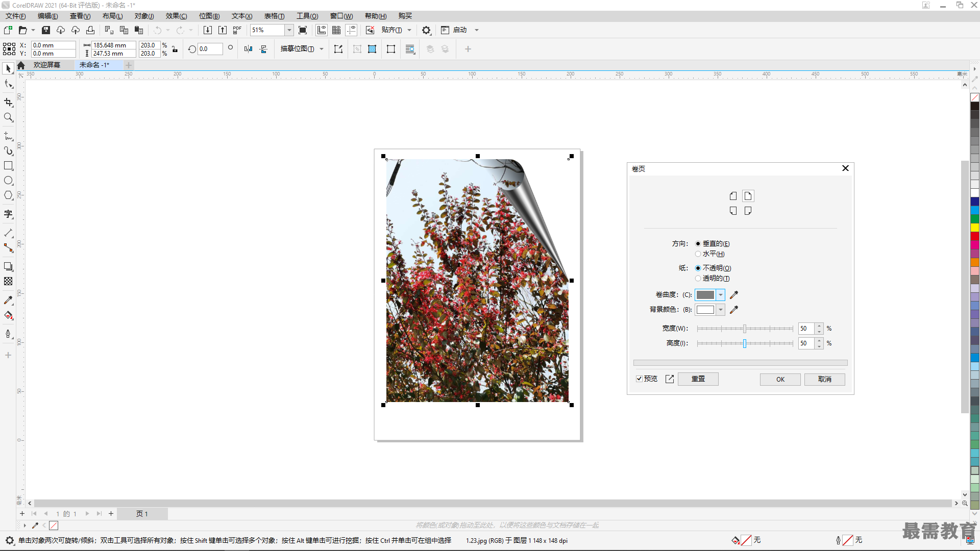
Task: Decrease 高度 height value stepper
Action: click(819, 346)
